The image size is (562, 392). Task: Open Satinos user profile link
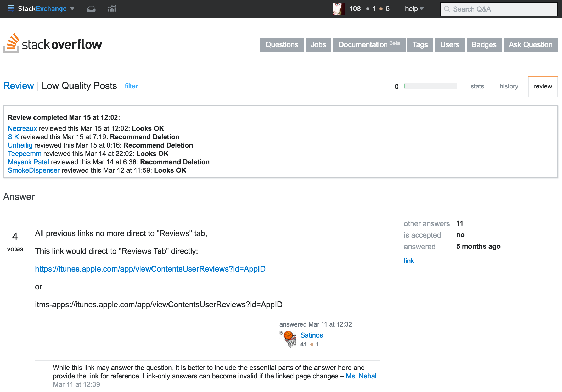click(x=312, y=335)
